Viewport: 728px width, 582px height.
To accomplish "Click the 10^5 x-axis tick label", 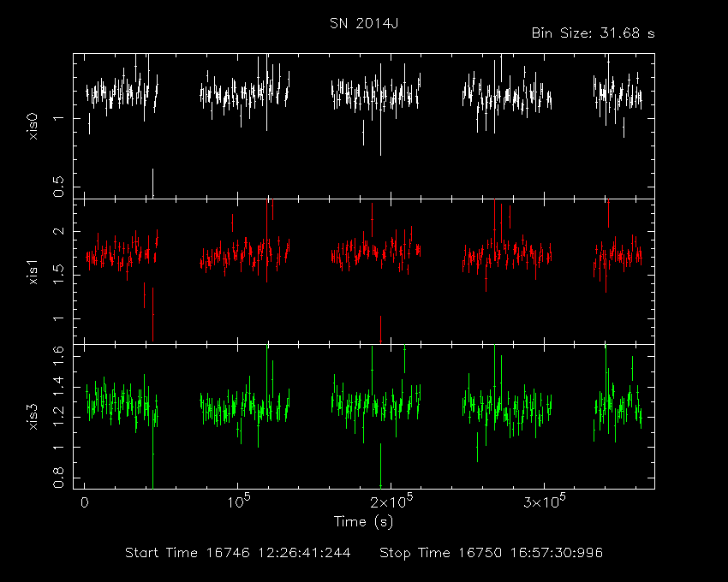I will [239, 502].
